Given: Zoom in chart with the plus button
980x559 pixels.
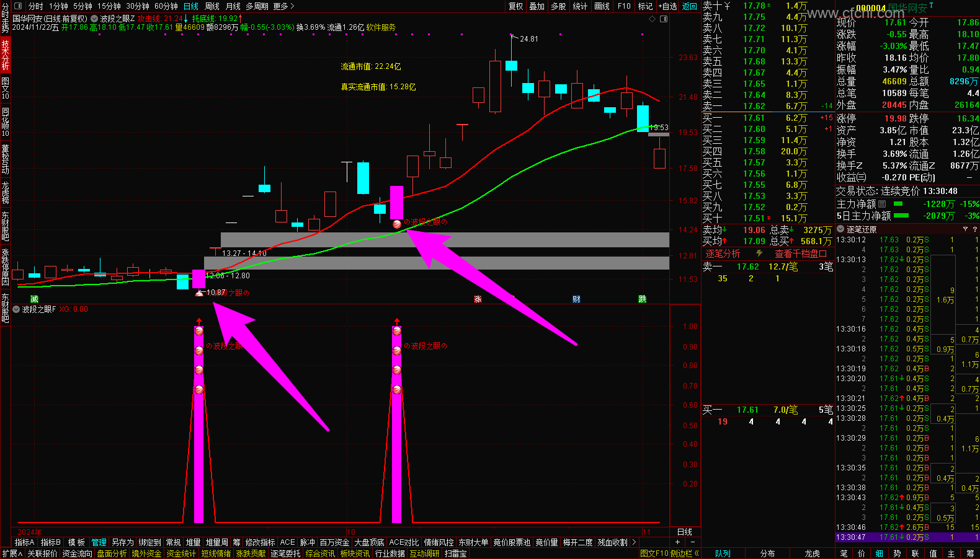Looking at the screenshot, I should tap(677, 542).
